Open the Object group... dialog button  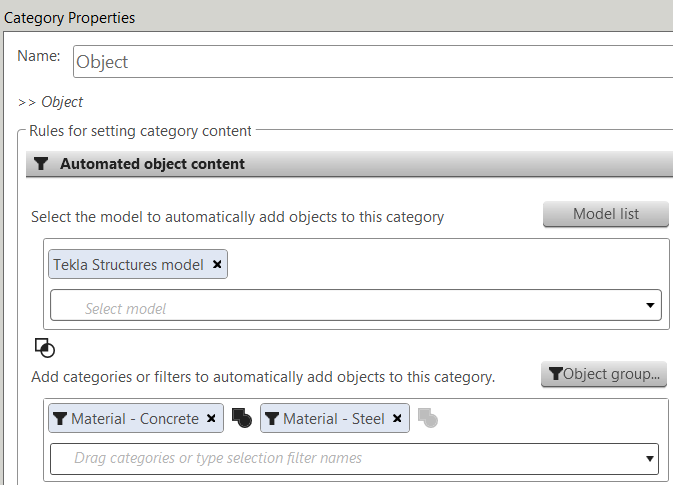click(604, 374)
